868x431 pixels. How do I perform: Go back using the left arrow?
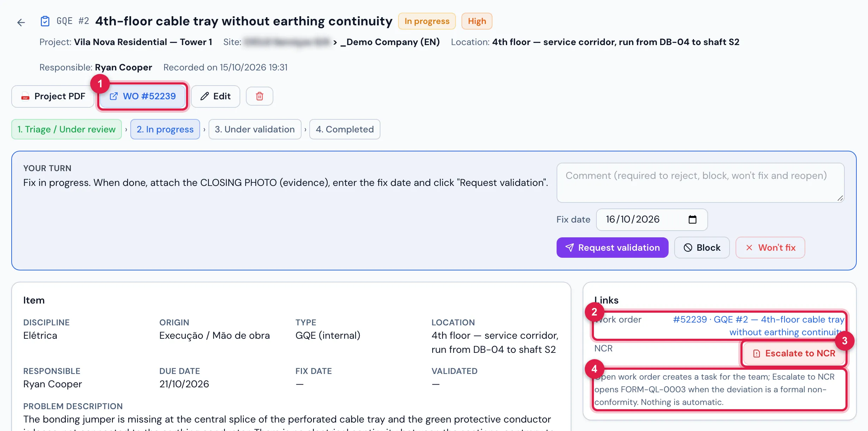coord(21,23)
